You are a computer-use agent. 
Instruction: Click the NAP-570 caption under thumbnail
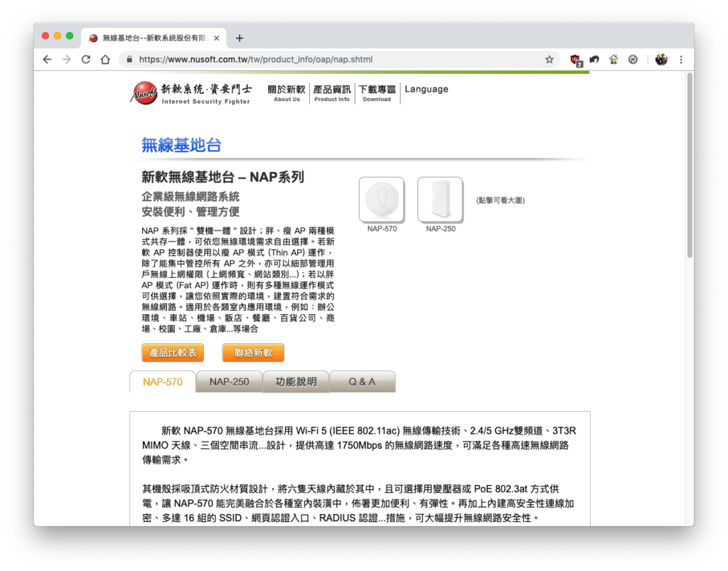[x=382, y=229]
